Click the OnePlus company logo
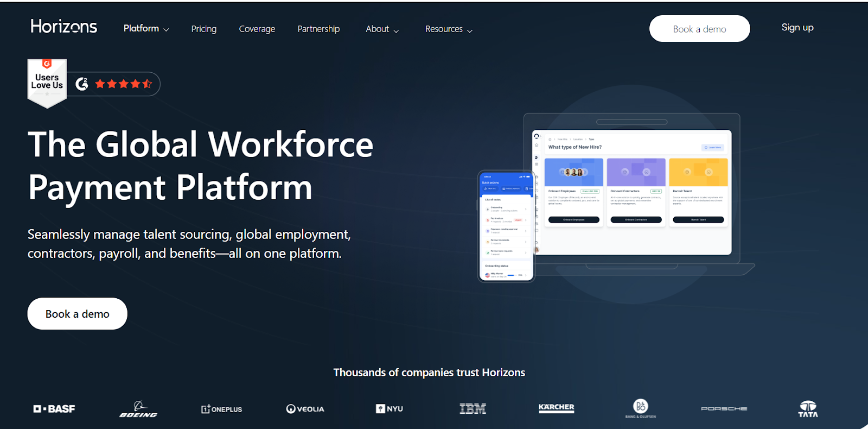Image resolution: width=868 pixels, height=429 pixels. (x=221, y=409)
